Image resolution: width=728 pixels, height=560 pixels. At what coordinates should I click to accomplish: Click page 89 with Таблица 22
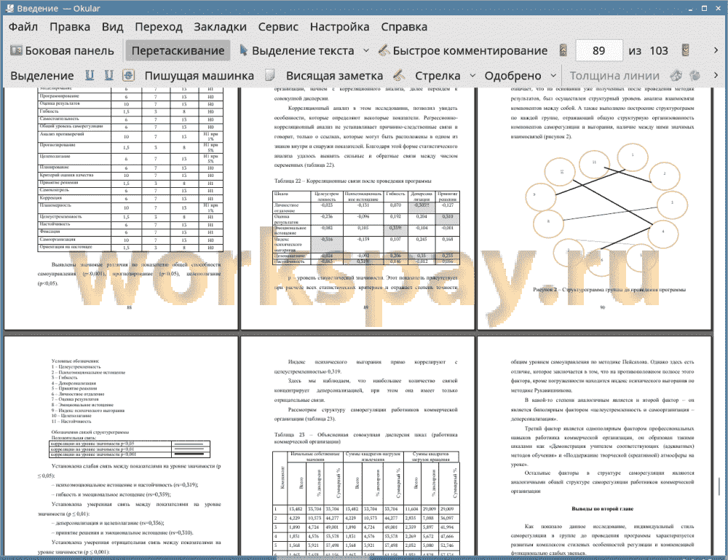pos(357,209)
